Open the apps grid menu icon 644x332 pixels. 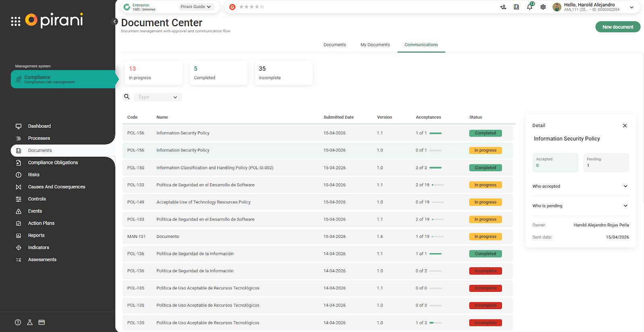[x=16, y=21]
